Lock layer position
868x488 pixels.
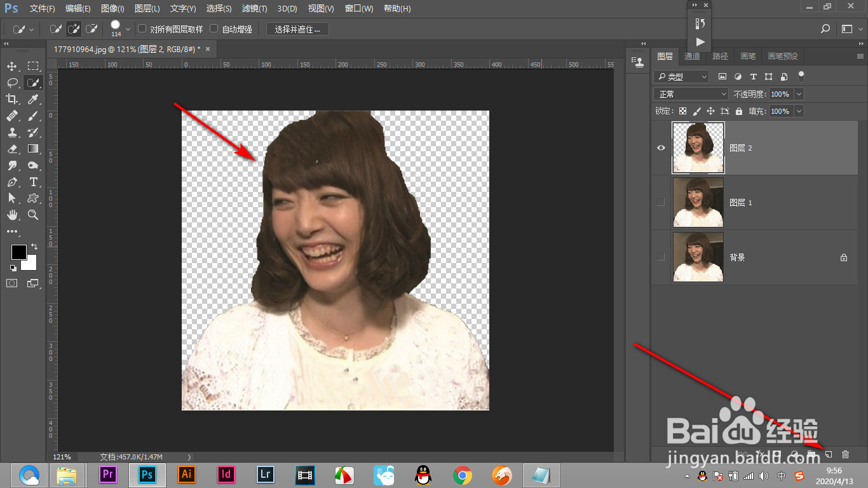[711, 111]
